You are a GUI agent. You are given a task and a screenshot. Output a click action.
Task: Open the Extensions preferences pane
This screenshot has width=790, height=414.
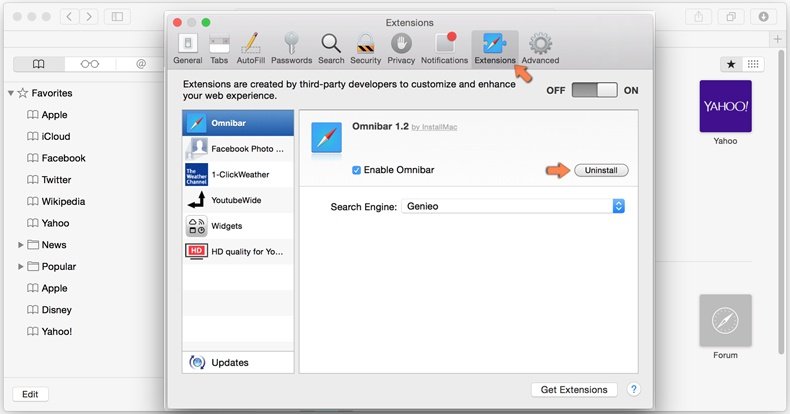495,49
